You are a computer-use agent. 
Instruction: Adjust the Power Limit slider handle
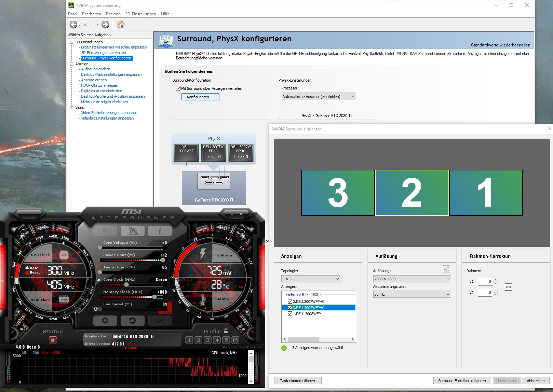(x=163, y=260)
